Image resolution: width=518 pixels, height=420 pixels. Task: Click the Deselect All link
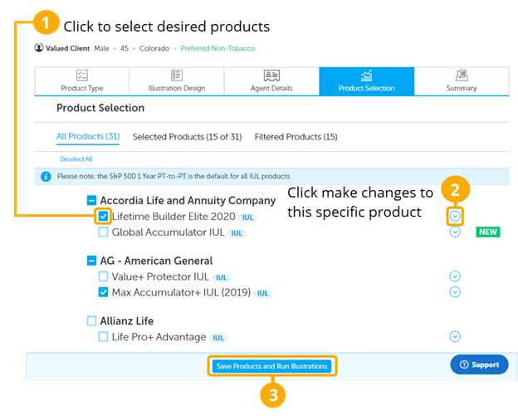click(x=76, y=159)
